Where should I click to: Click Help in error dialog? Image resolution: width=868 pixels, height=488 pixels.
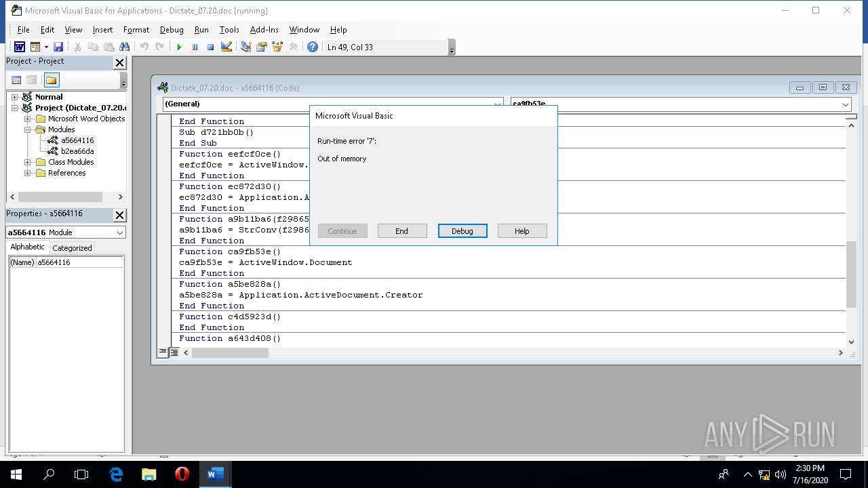[x=522, y=231]
